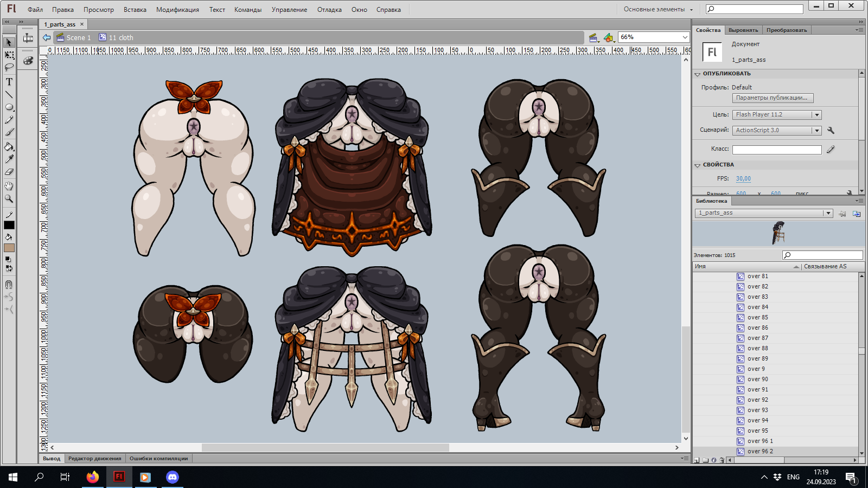Image resolution: width=868 pixels, height=488 pixels.
Task: Select library item over 85
Action: [x=775, y=318]
